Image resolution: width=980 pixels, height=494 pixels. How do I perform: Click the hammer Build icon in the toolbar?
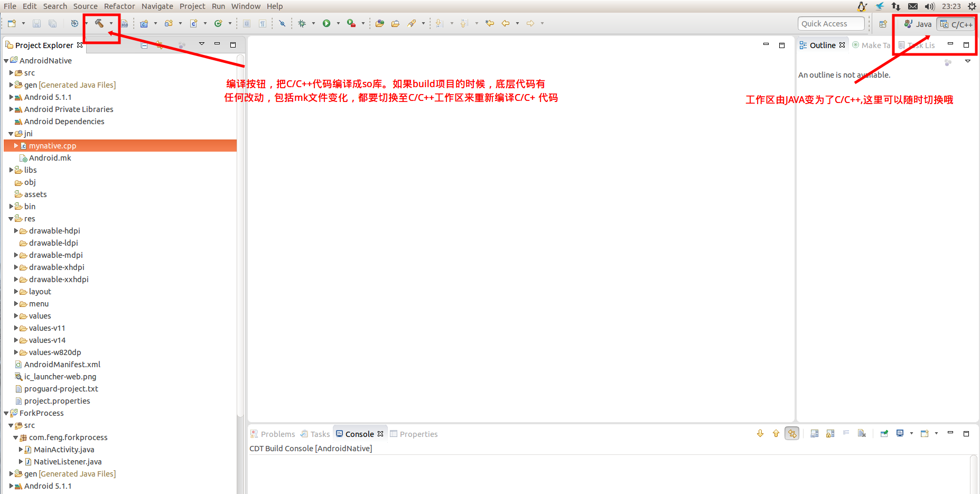pyautogui.click(x=99, y=23)
